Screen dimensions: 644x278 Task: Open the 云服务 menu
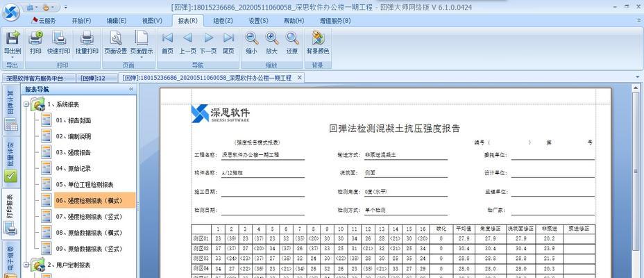pos(43,21)
